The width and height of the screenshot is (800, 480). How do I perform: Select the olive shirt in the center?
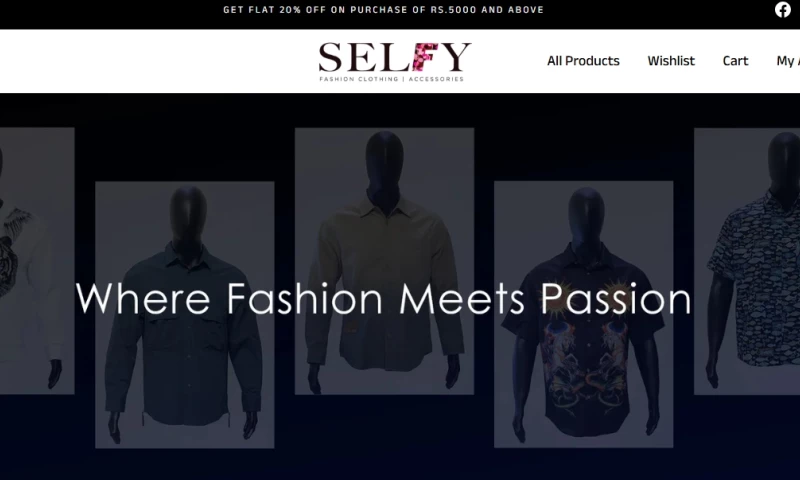pos(384,261)
